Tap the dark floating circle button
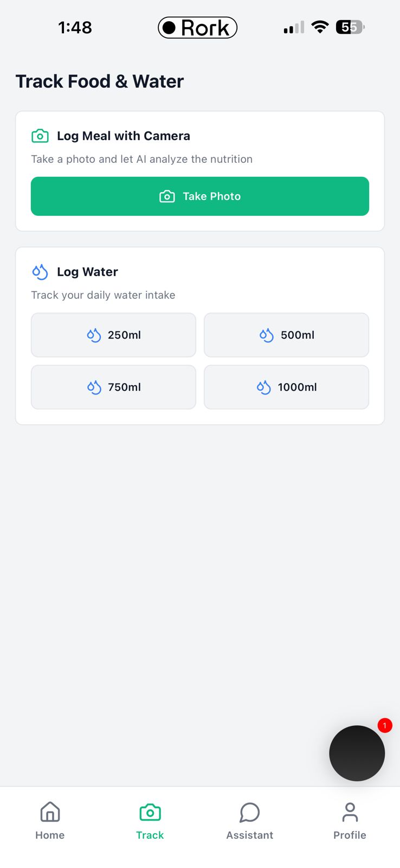The height and width of the screenshot is (868, 400). [357, 754]
